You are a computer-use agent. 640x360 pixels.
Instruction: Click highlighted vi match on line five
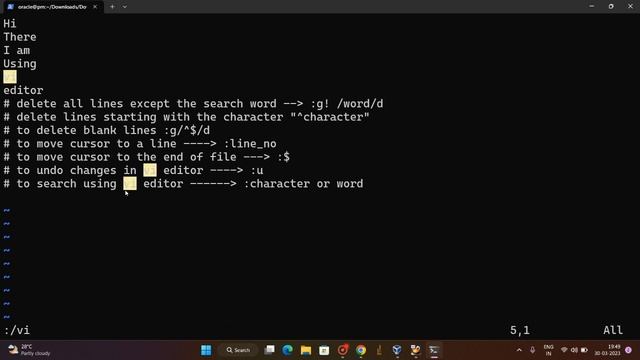tap(10, 77)
